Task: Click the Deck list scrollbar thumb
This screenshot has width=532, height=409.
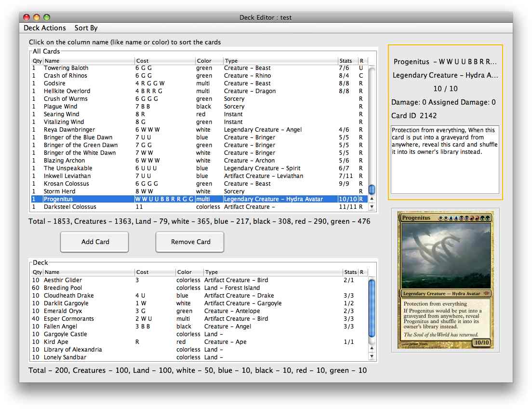Action: pyautogui.click(x=372, y=309)
